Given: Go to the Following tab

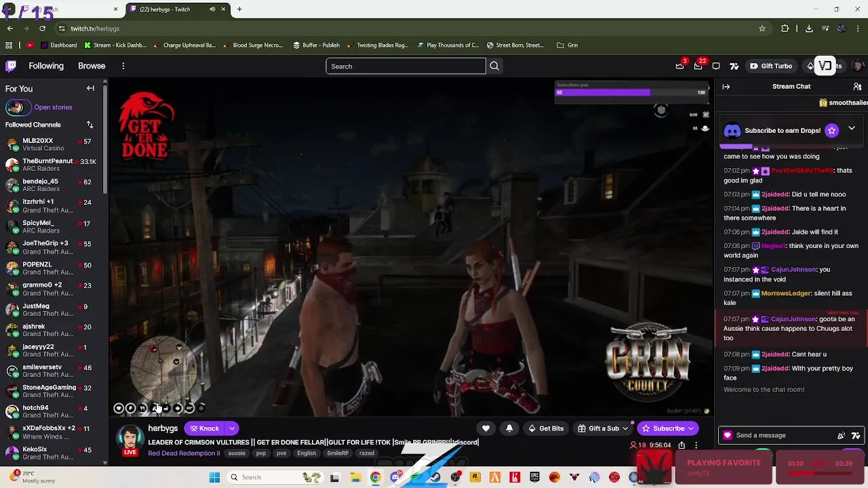Looking at the screenshot, I should (x=46, y=66).
